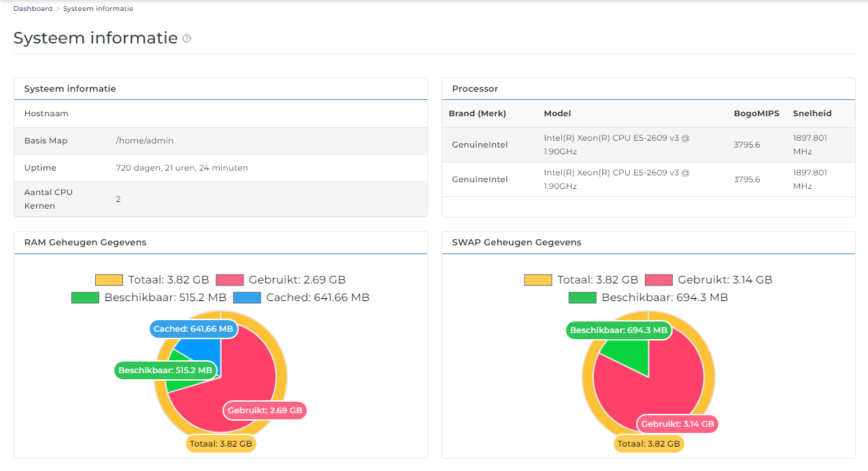Hide Gebruikt 3.14 GB via SWAP legend
Image resolution: width=868 pixels, height=471 pixels.
[x=658, y=280]
